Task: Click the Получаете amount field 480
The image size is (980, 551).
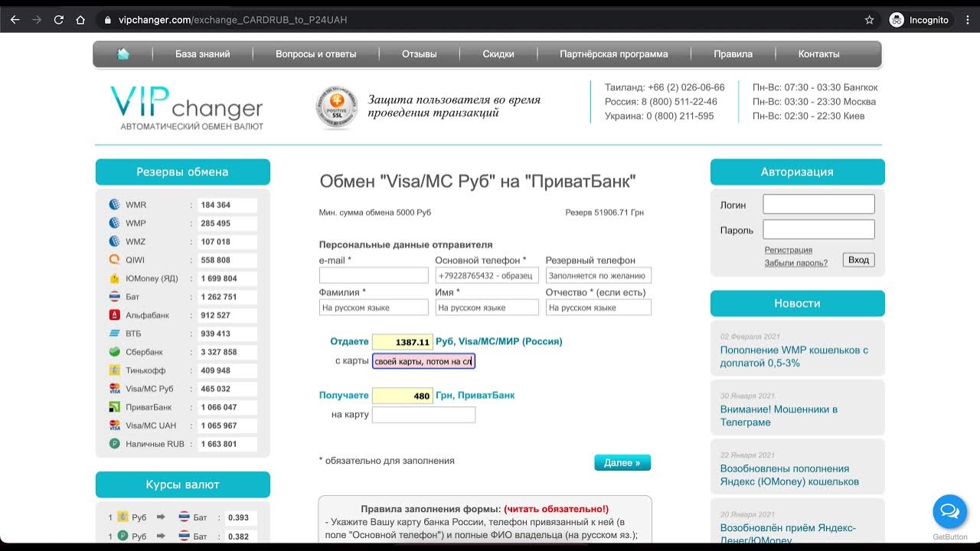Action: coord(403,396)
